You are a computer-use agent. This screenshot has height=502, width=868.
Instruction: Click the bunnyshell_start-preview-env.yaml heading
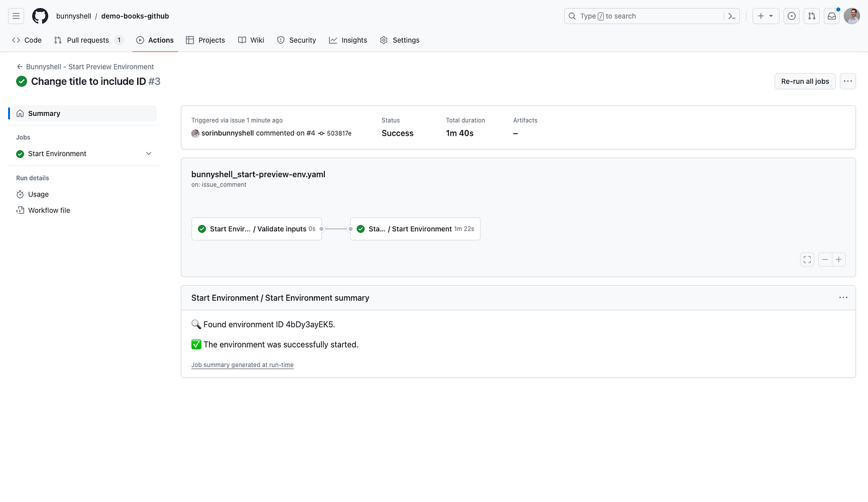point(258,174)
